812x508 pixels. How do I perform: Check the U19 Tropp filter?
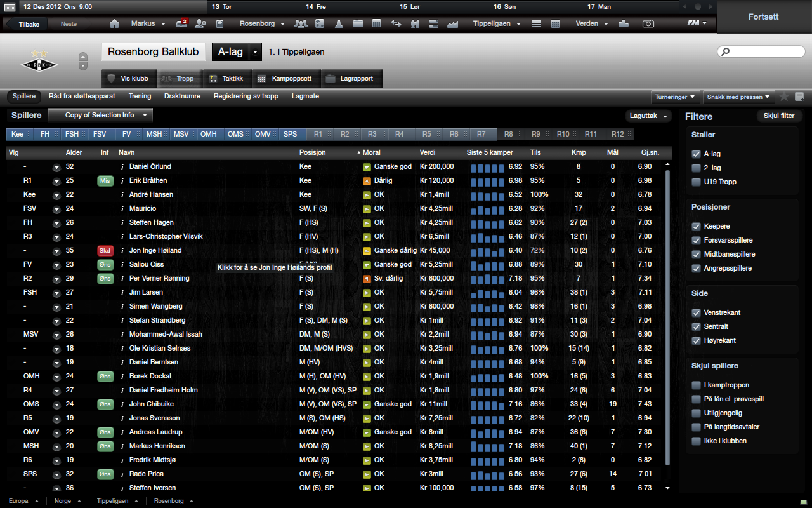[696, 182]
